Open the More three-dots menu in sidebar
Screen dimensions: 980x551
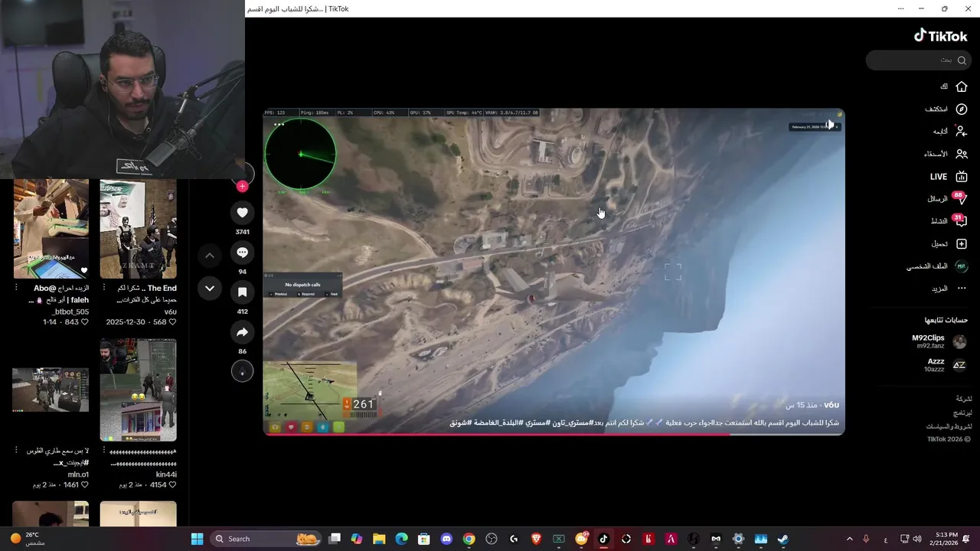pos(962,289)
